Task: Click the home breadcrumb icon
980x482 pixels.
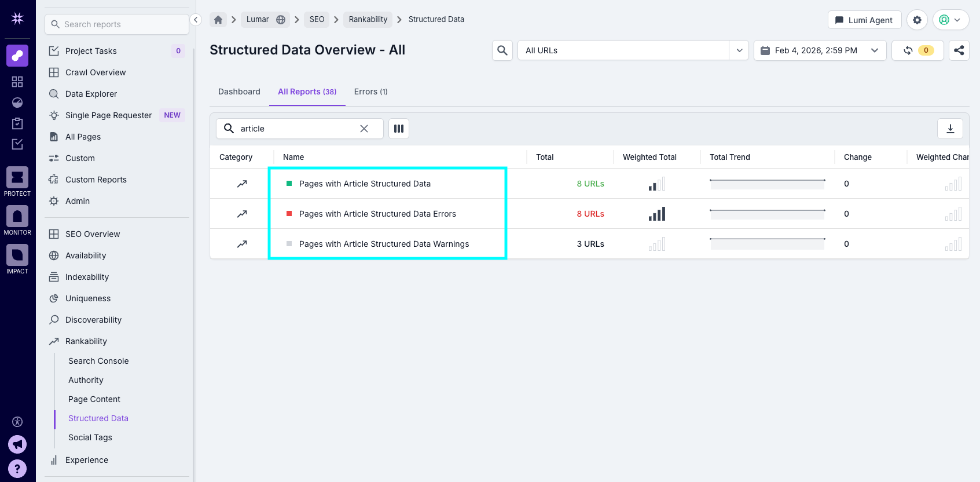Action: 218,20
